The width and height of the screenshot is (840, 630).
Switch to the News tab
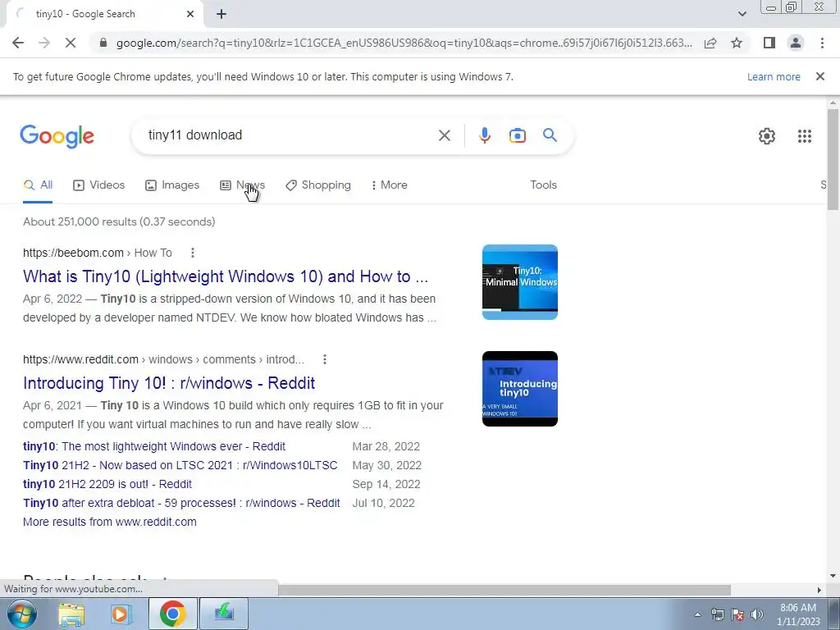[242, 185]
